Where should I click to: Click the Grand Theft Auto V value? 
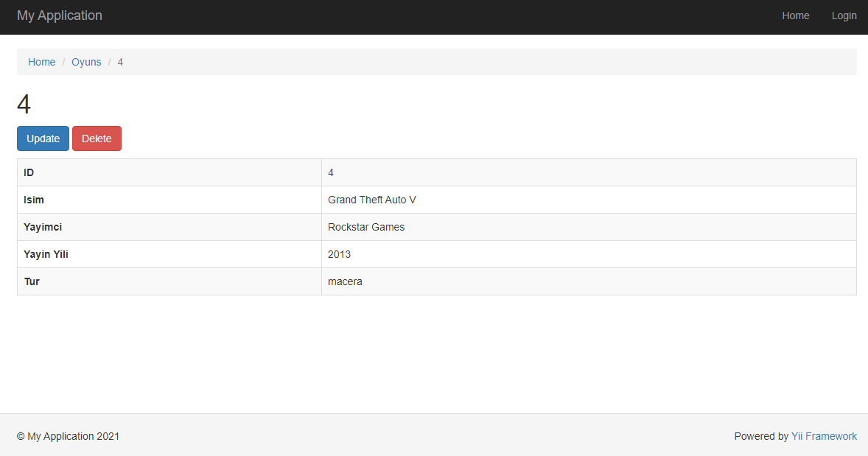pyautogui.click(x=372, y=200)
